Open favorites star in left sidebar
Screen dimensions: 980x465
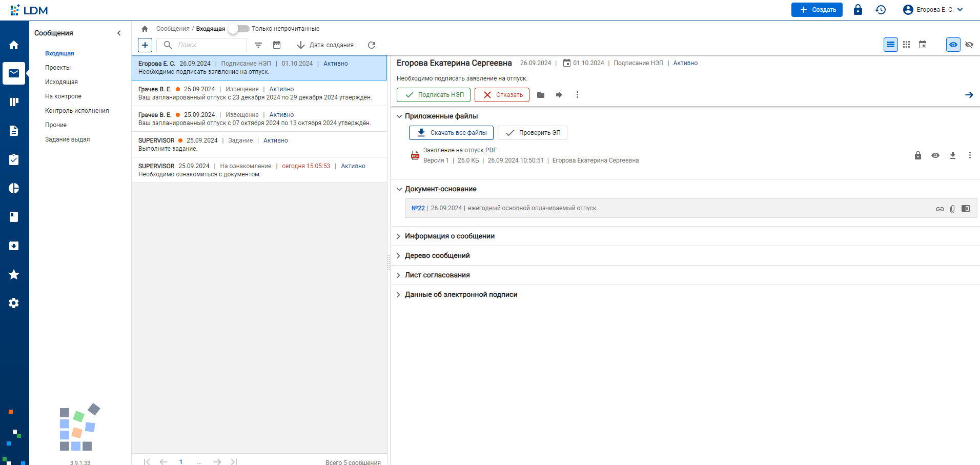[x=14, y=275]
